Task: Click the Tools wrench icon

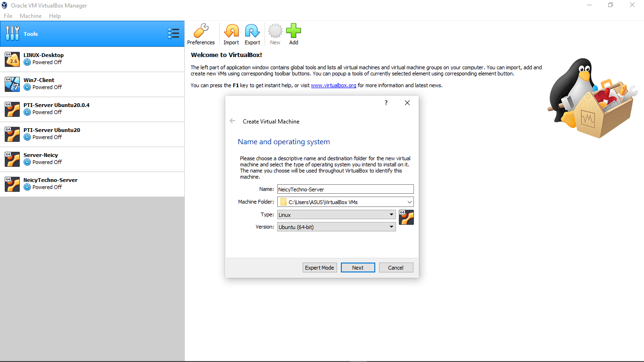Action: pyautogui.click(x=13, y=33)
